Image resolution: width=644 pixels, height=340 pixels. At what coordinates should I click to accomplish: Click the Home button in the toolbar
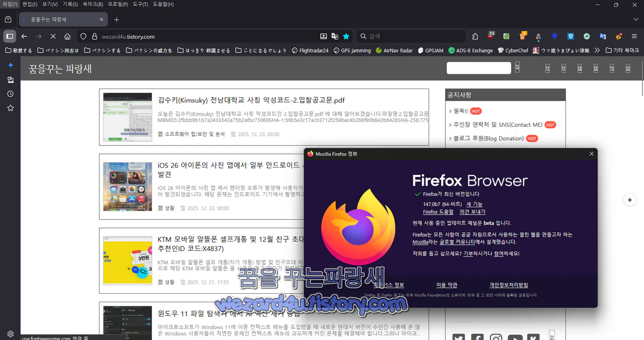67,36
